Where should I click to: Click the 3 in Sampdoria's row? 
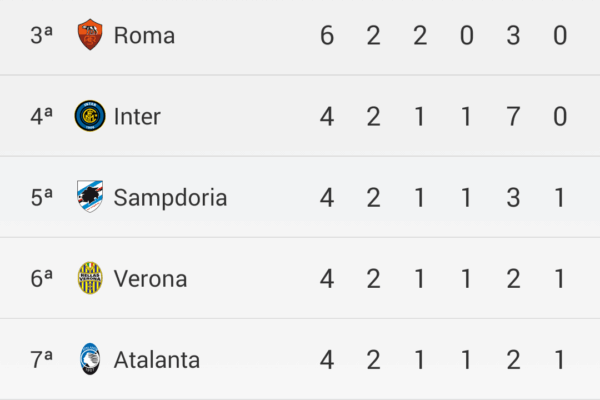[x=513, y=198]
